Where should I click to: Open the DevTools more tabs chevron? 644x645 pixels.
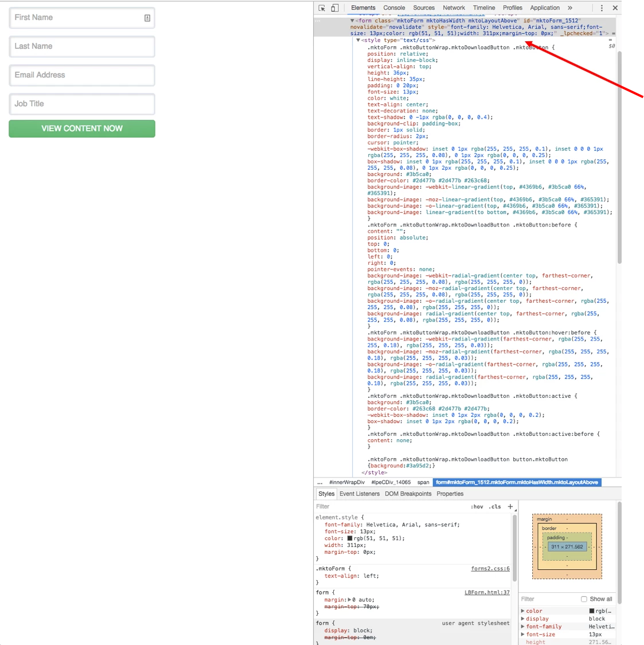570,8
